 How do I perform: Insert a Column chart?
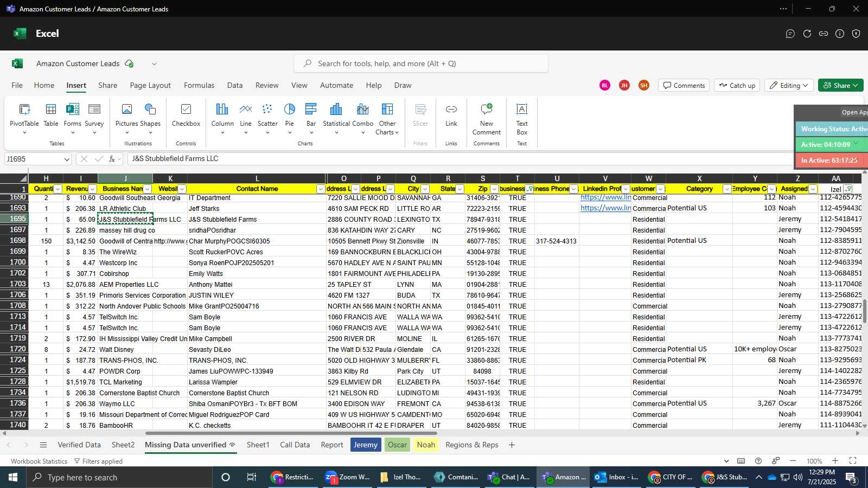pos(222,118)
